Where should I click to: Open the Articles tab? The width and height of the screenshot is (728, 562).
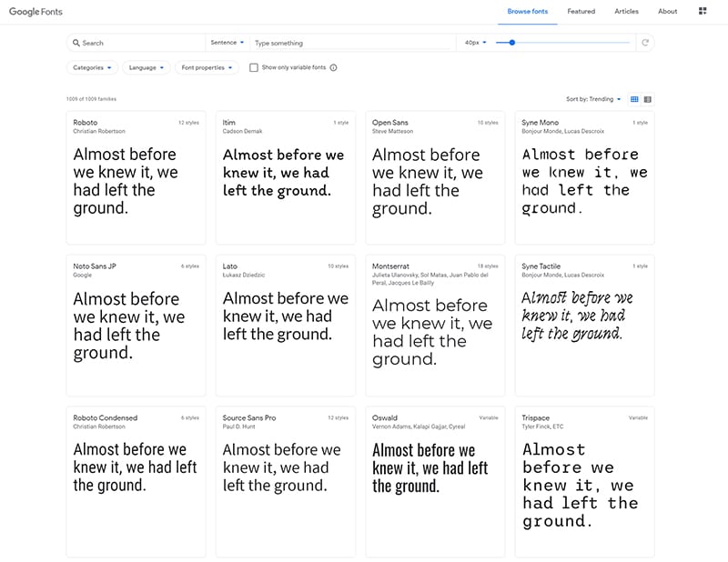(x=626, y=12)
